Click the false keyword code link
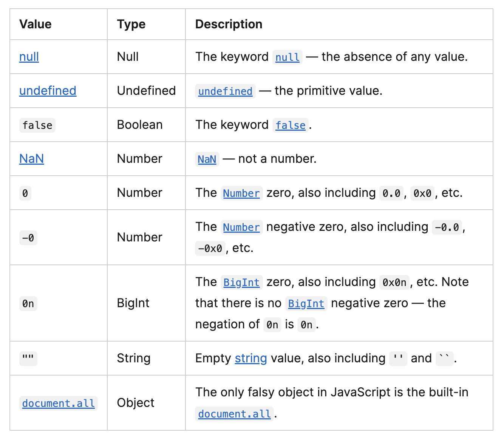 [290, 125]
